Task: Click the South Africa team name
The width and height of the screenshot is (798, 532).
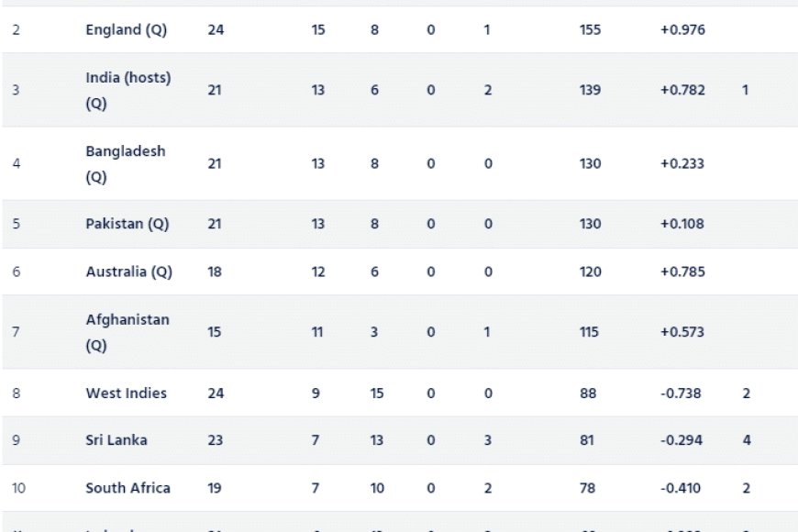Action: coord(127,488)
